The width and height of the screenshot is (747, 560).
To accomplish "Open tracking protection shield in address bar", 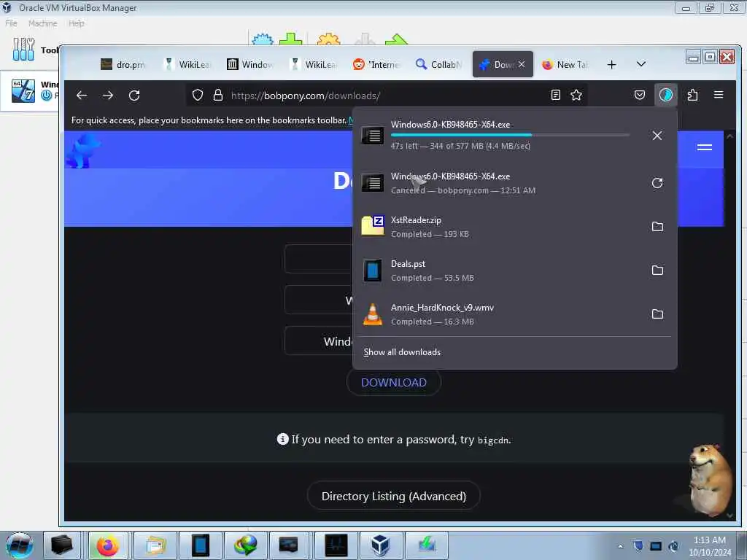I will 197,96.
